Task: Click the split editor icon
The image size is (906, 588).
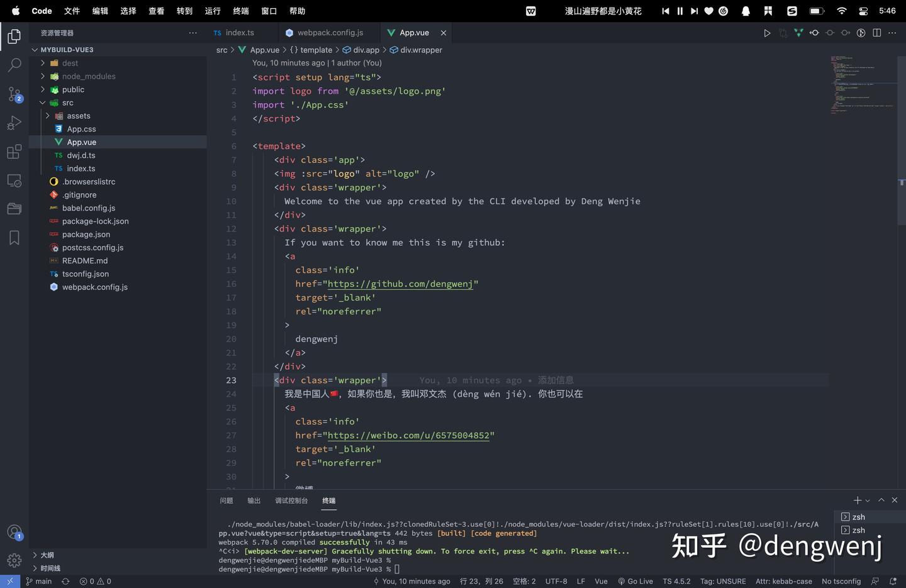Action: [876, 33]
